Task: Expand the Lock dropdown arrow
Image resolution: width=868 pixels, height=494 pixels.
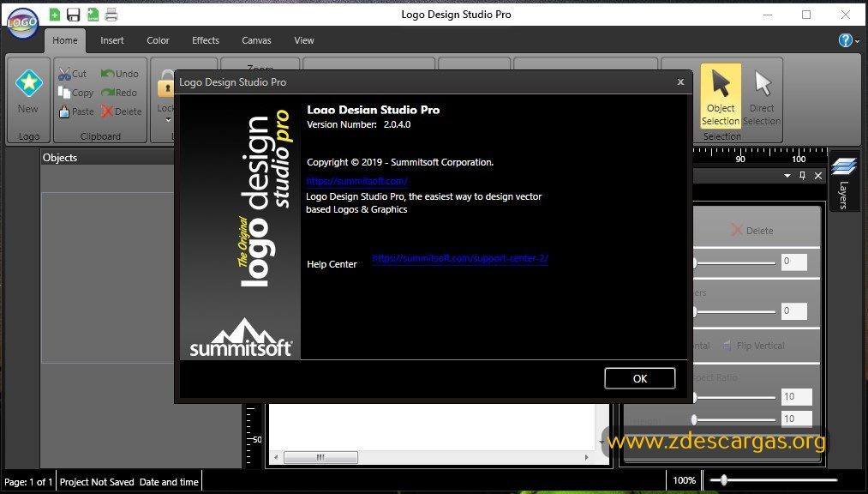Action: pos(168,120)
